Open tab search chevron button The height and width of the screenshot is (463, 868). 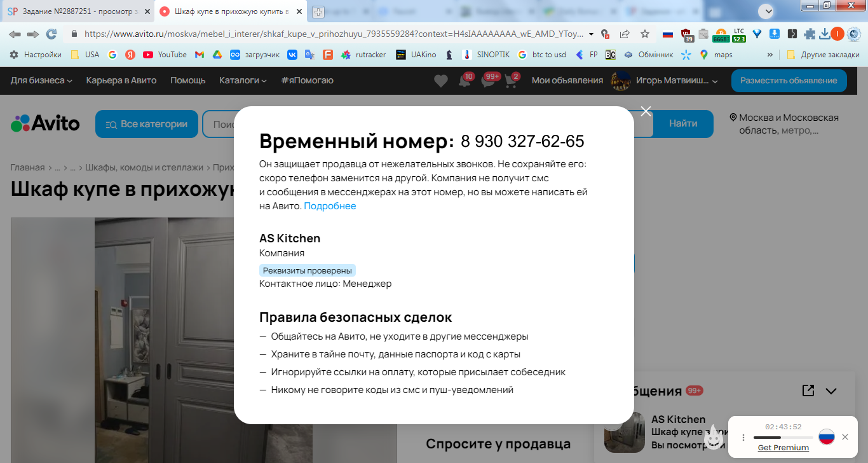coord(767,10)
